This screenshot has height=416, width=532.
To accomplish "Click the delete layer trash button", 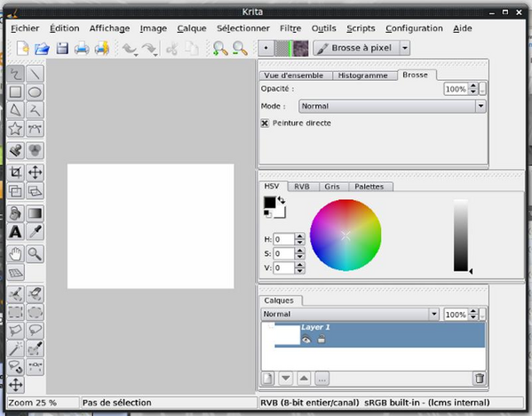I will (479, 379).
